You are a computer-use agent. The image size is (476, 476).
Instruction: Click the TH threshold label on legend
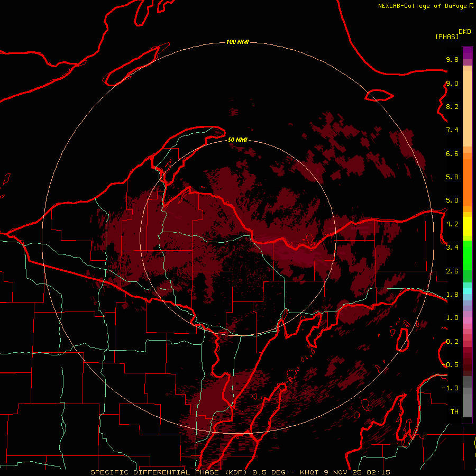[454, 411]
